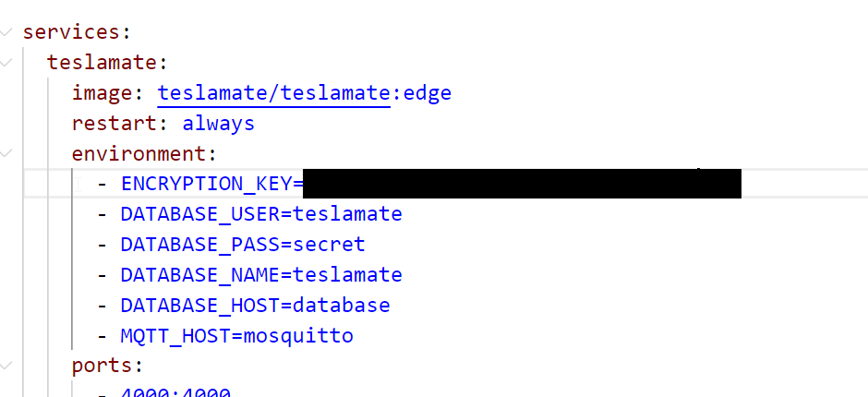Click the "image" key text
The height and width of the screenshot is (397, 868).
point(105,93)
